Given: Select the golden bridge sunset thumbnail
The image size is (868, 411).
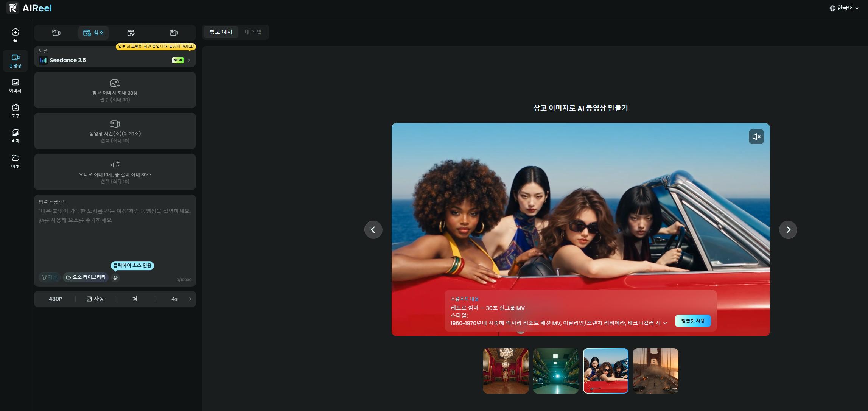Looking at the screenshot, I should (655, 371).
